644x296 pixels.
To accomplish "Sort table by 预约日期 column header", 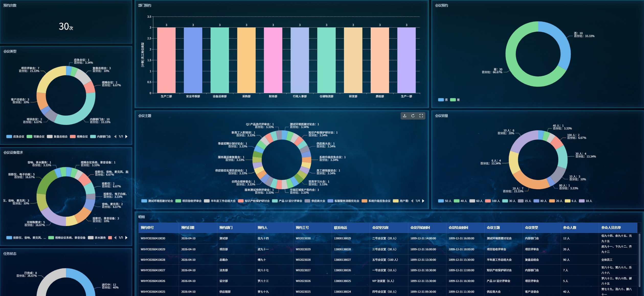I will tap(198, 228).
